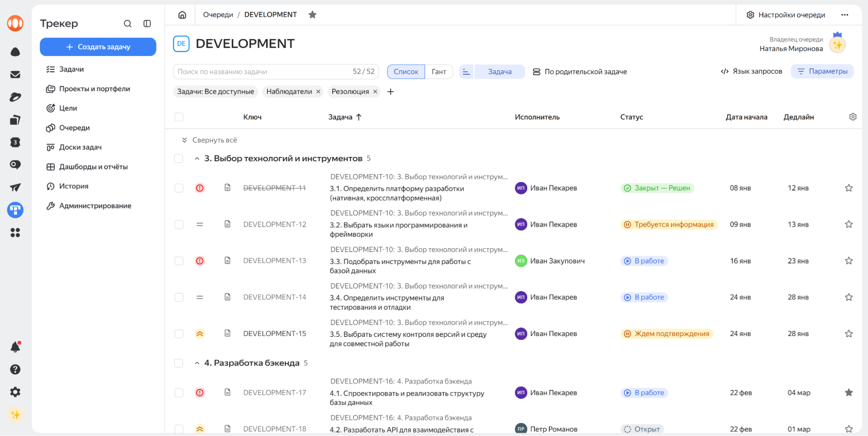Open Настройки очереди button

[x=785, y=15]
